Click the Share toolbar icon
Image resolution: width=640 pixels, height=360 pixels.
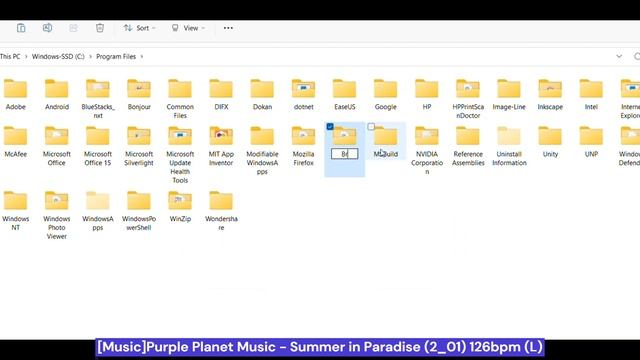tap(73, 28)
